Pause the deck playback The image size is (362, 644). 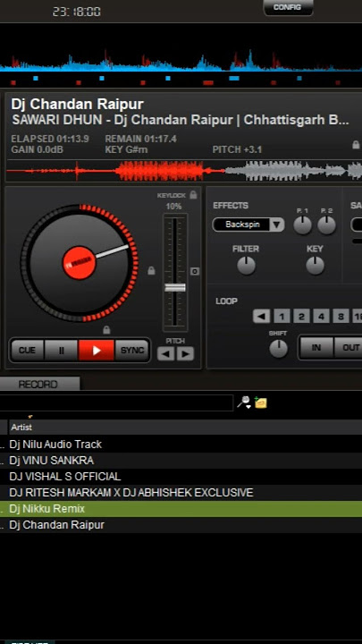[61, 351]
